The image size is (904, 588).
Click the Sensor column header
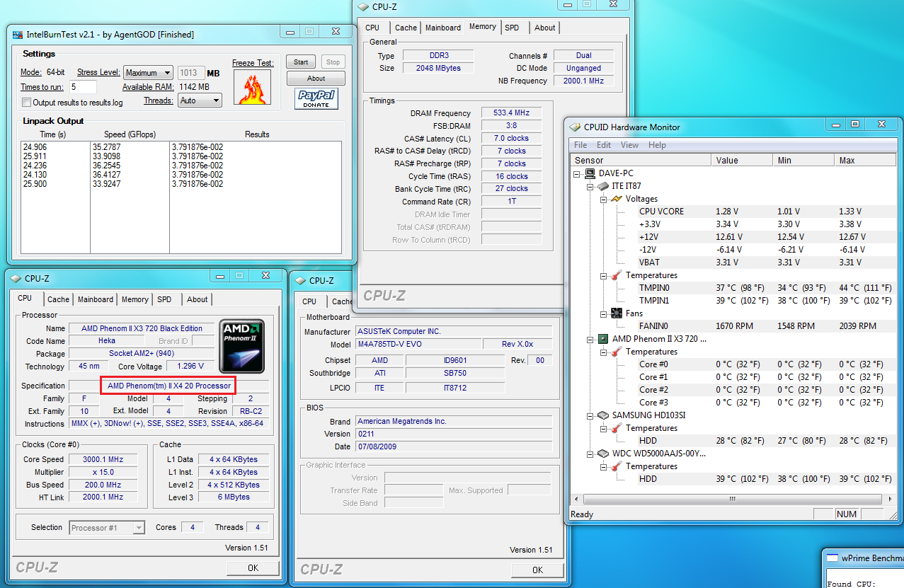(641, 161)
